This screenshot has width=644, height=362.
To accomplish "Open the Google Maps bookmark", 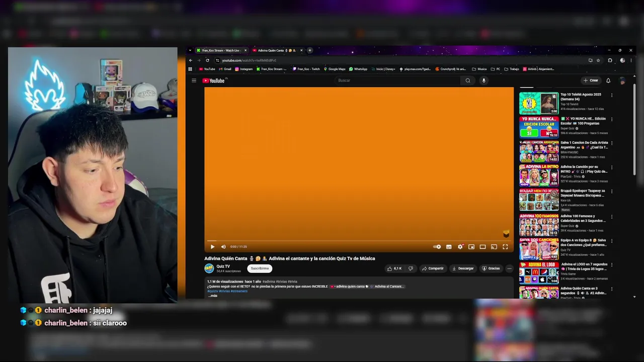I will (x=335, y=69).
